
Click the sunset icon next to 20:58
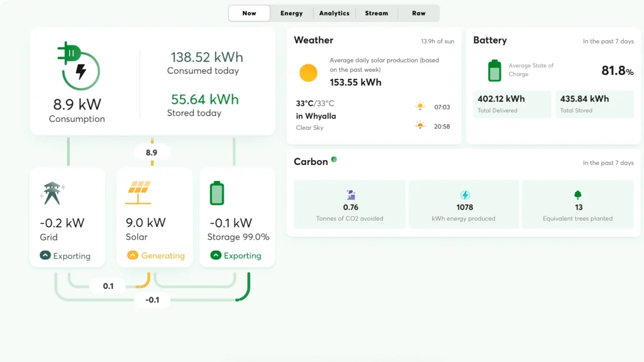[420, 126]
